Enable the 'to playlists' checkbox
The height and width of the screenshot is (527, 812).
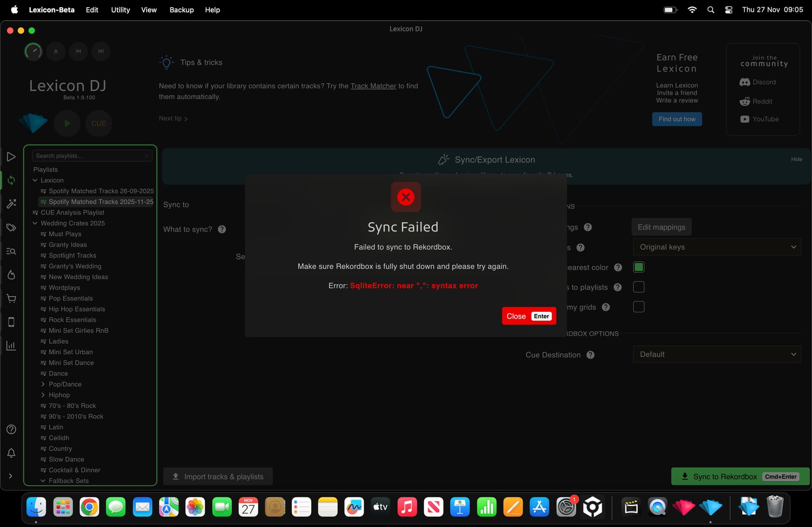(x=639, y=287)
